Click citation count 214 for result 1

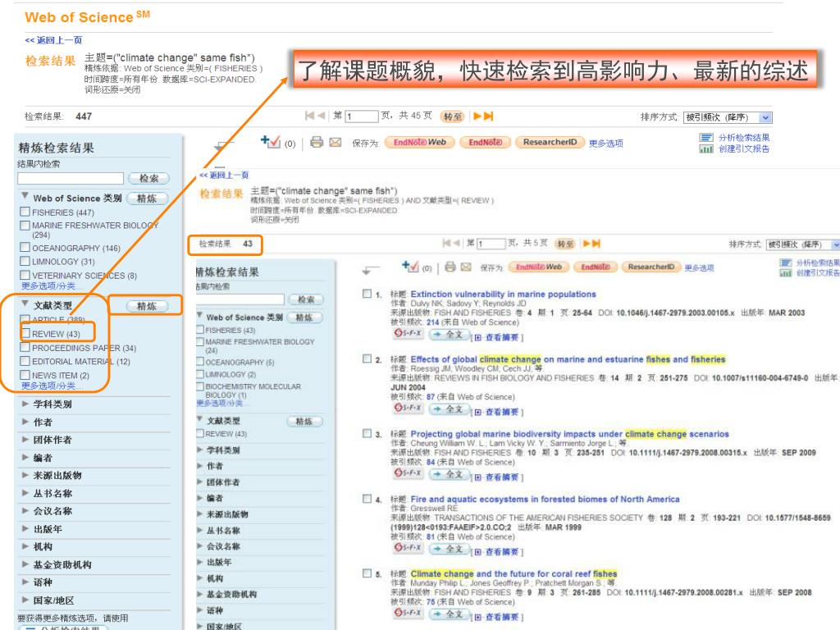[432, 322]
